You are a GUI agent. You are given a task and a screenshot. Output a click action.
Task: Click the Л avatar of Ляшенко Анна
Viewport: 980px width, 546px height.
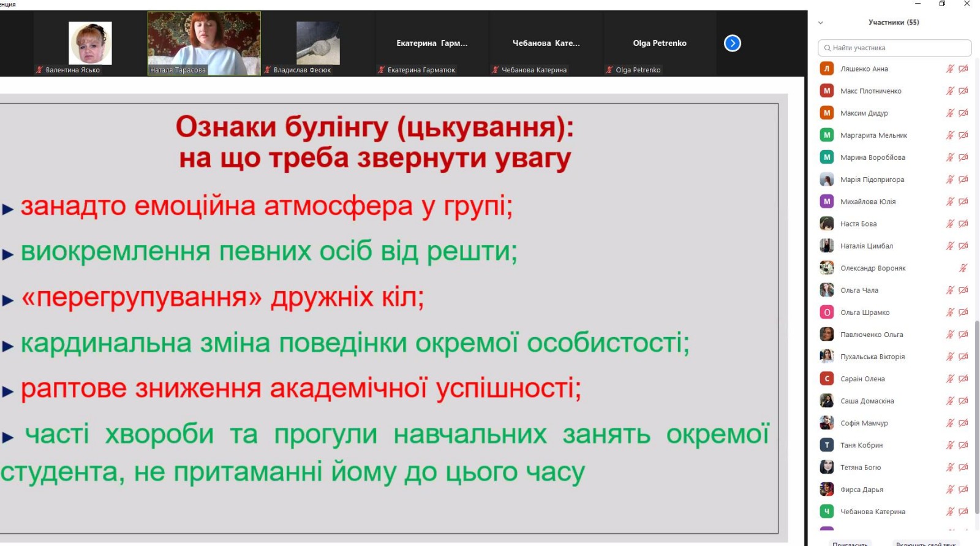coord(827,69)
